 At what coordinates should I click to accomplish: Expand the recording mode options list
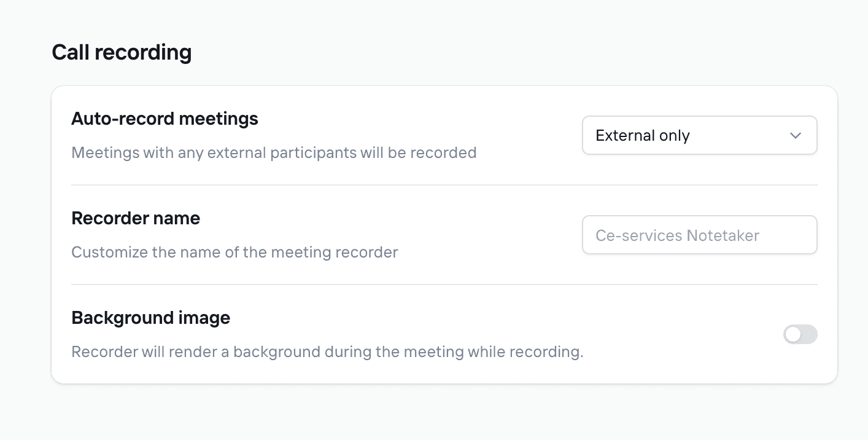(699, 135)
